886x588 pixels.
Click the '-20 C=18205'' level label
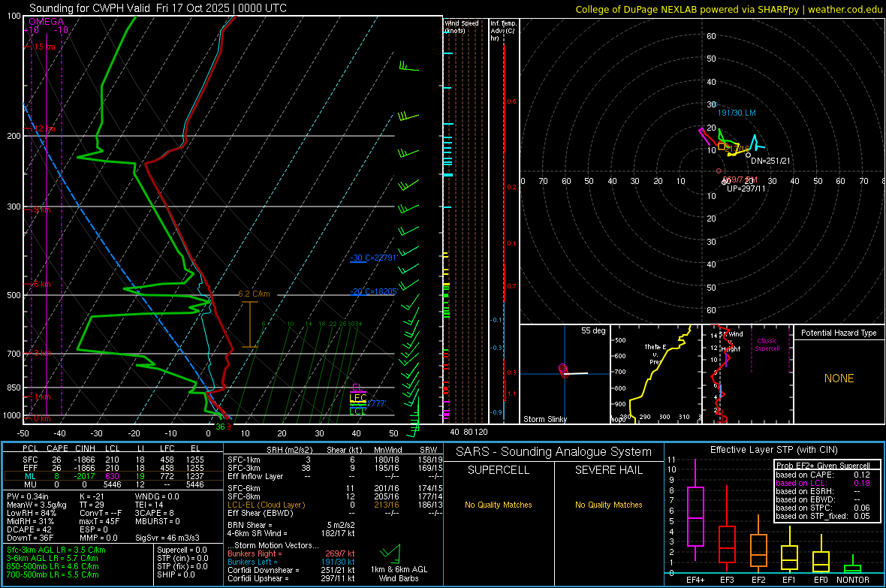click(x=373, y=291)
